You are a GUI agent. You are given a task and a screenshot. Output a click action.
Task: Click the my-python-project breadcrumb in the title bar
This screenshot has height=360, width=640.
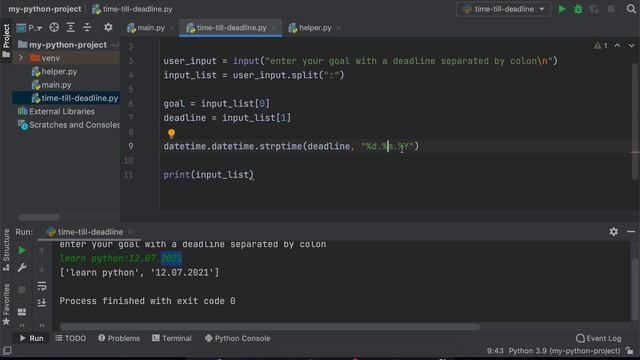click(45, 9)
